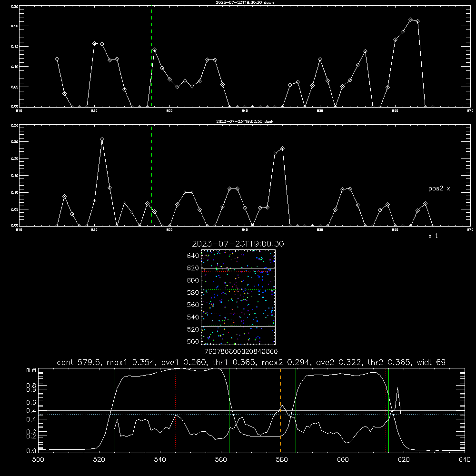Click the horizontal dotted threshold line in bottom plot
This screenshot has height=476, width=476.
pyautogui.click(x=251, y=415)
